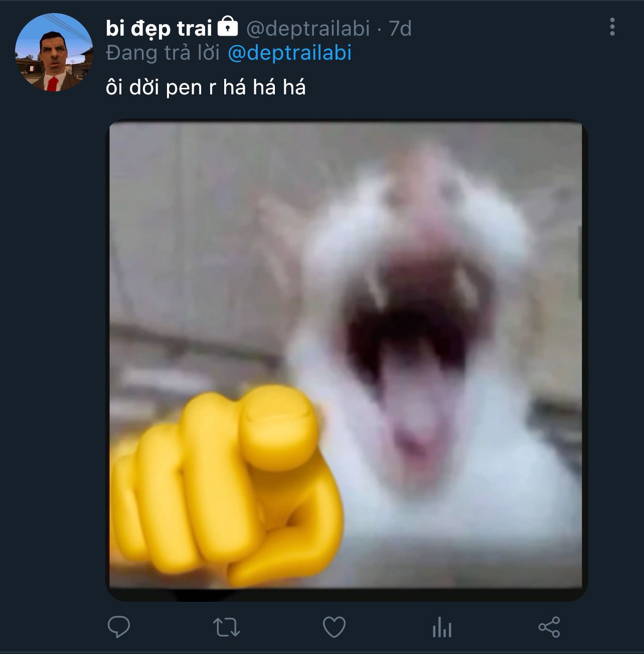This screenshot has width=644, height=654.
Task: Click the gray @deptrailabi handle in header
Action: click(308, 29)
